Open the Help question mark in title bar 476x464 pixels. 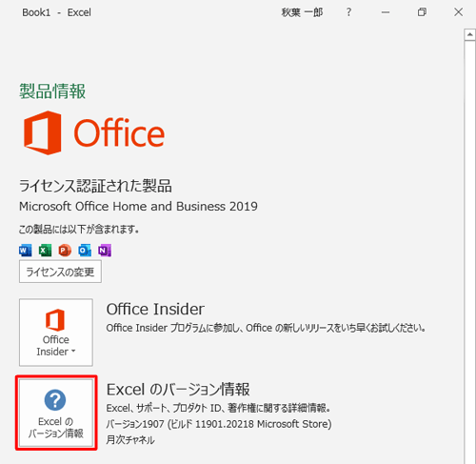pyautogui.click(x=348, y=12)
